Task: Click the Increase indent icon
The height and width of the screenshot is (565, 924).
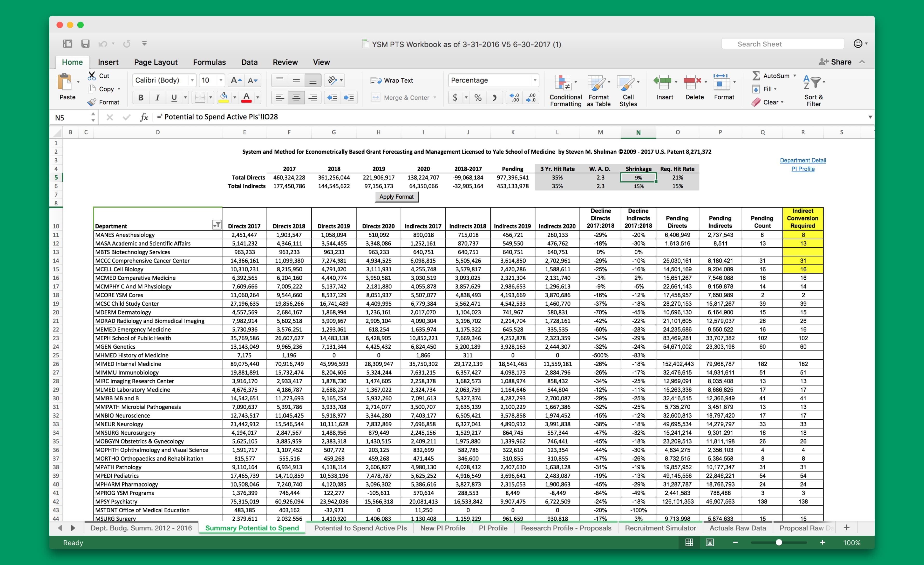Action: click(x=349, y=98)
